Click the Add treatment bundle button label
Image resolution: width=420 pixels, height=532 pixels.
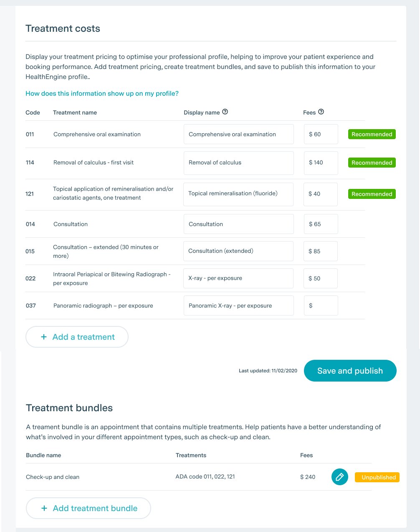[95, 508]
